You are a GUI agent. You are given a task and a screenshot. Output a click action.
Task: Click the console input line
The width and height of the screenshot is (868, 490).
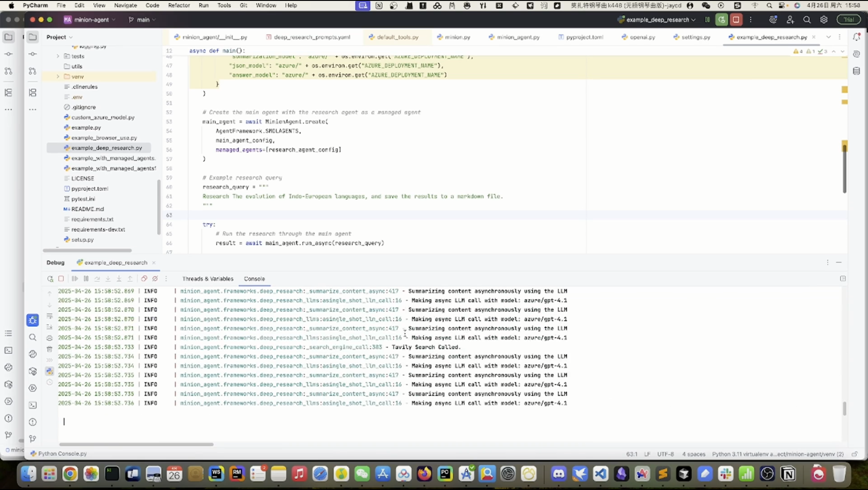click(x=450, y=421)
